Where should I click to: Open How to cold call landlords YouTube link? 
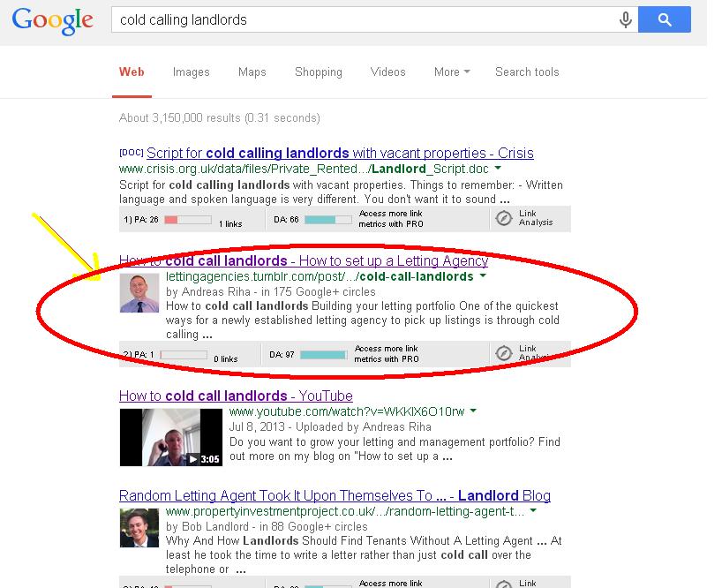click(236, 396)
